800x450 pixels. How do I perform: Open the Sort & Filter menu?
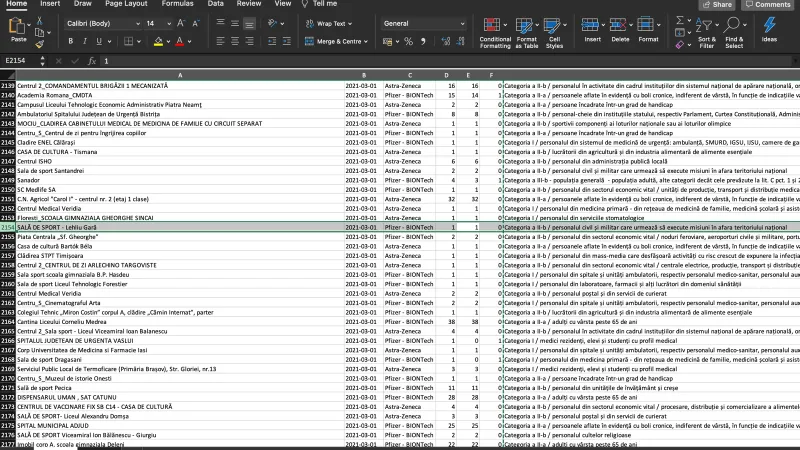(707, 33)
